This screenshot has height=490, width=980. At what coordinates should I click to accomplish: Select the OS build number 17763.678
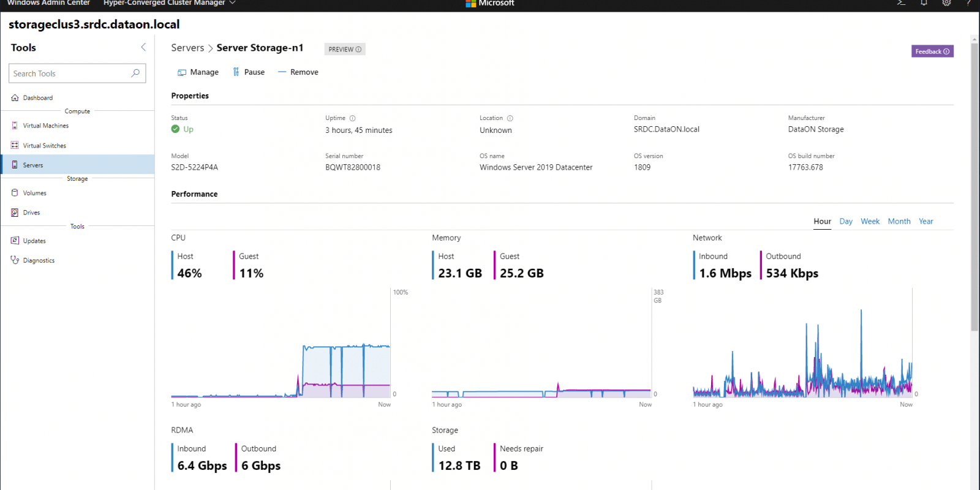pyautogui.click(x=805, y=167)
